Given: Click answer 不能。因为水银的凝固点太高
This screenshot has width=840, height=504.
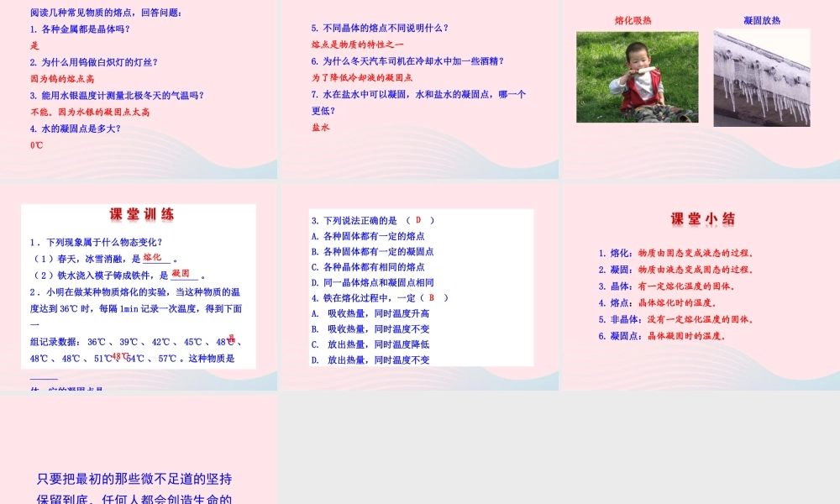Looking at the screenshot, I should pos(90,112).
